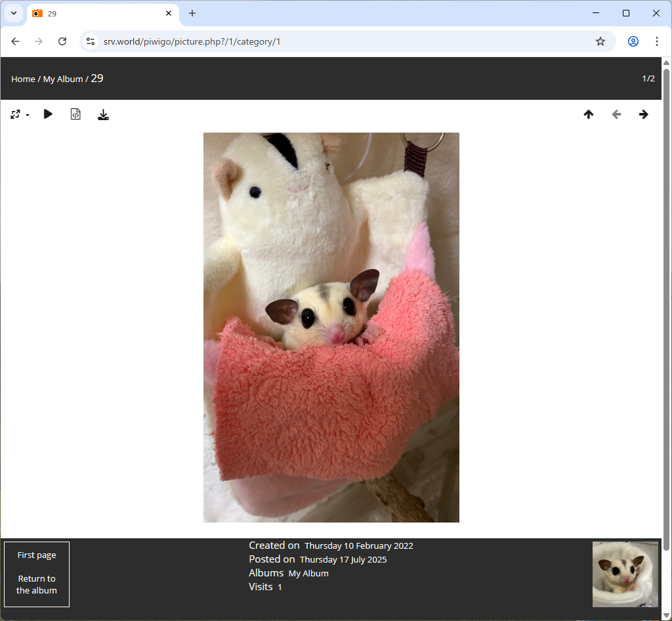Click the page vertical scrollbar
Screen dimensions: 672x621
667,309
